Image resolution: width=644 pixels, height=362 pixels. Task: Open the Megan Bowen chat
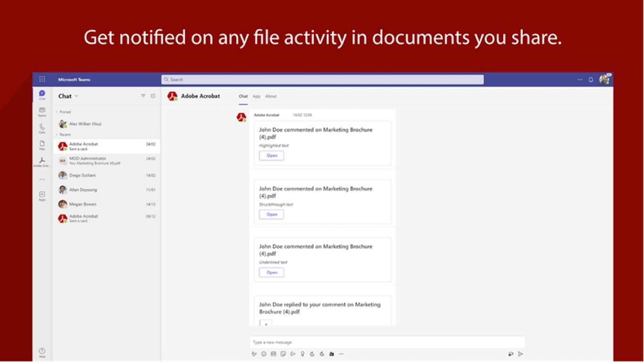107,204
